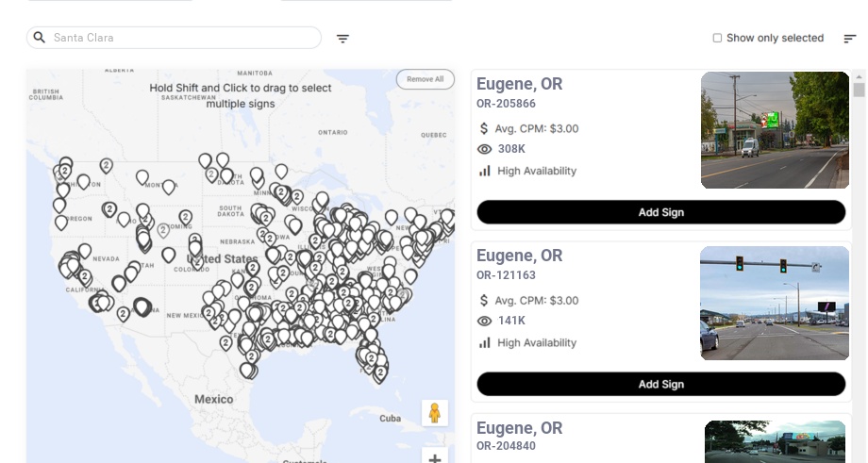Click the listings panel scrollbar thumb
Image resolution: width=868 pixels, height=463 pixels.
pos(859,91)
